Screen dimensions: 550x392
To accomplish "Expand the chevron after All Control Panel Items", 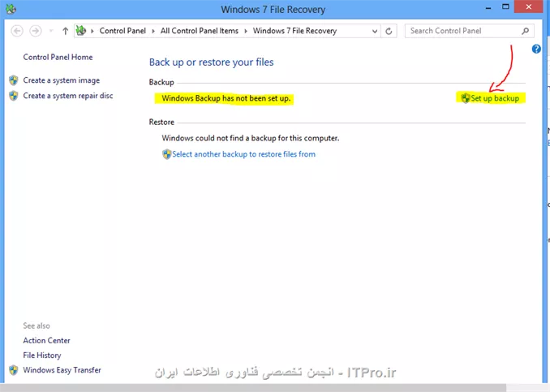I will point(246,31).
